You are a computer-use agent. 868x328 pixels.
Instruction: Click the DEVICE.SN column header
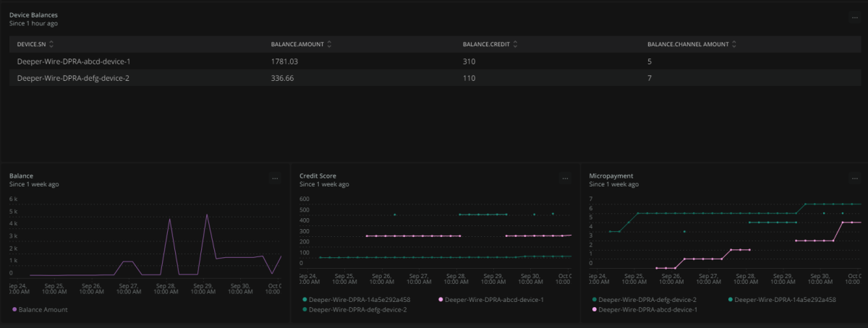(x=31, y=45)
